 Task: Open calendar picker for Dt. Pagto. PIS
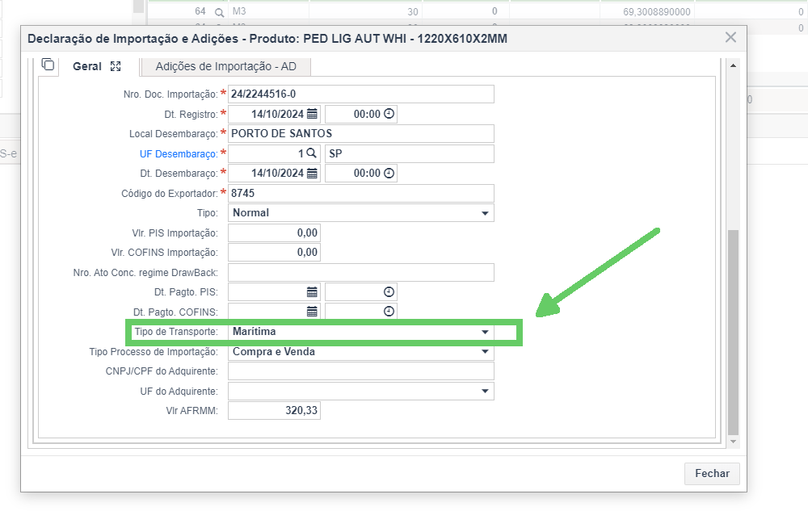(x=312, y=292)
